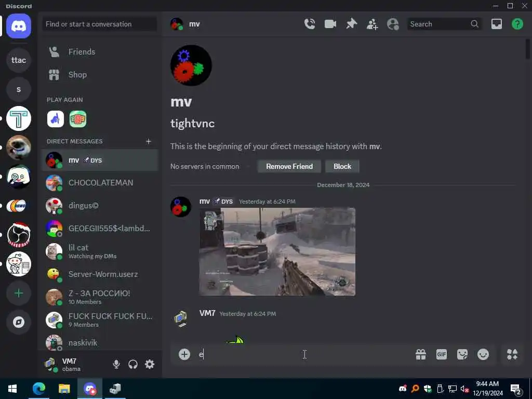Open the network status icon in the system tray
This screenshot has width=532, height=399.
click(x=453, y=389)
